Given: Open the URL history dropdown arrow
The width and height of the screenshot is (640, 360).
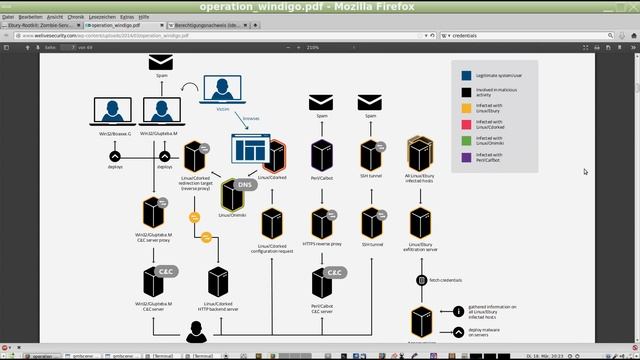Looking at the screenshot, I should coord(426,36).
